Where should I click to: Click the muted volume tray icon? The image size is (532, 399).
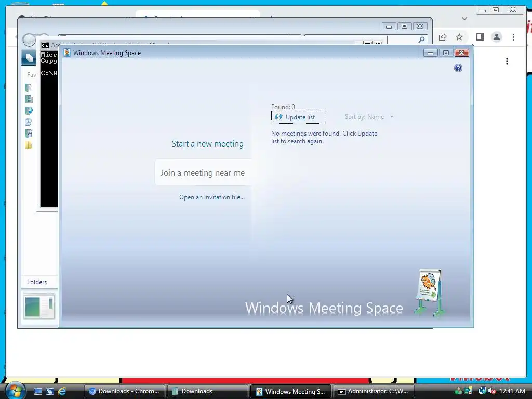[x=492, y=391]
